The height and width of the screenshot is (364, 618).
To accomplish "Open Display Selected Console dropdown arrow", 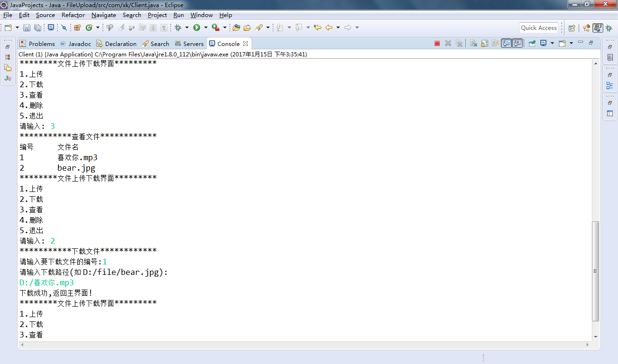I will click(552, 44).
